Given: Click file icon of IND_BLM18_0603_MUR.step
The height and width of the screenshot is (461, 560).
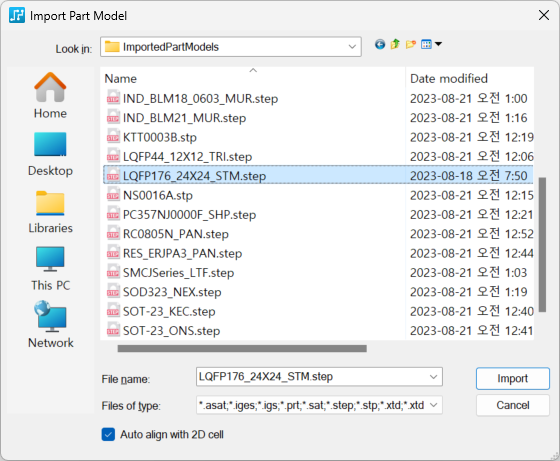Looking at the screenshot, I should coord(113,98).
